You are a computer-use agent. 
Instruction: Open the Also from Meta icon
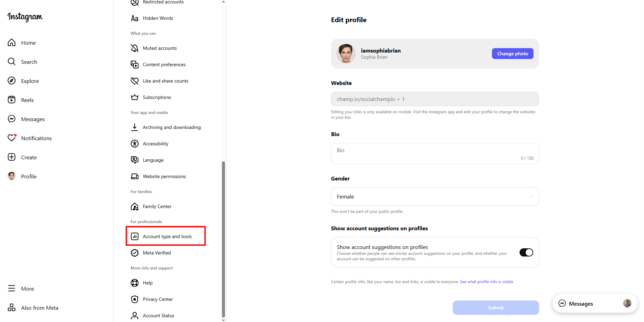coord(12,308)
